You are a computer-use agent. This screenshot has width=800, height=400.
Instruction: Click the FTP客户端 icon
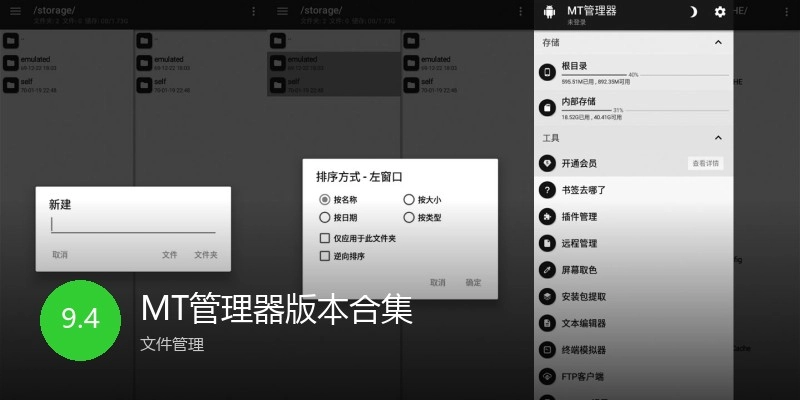(x=547, y=377)
